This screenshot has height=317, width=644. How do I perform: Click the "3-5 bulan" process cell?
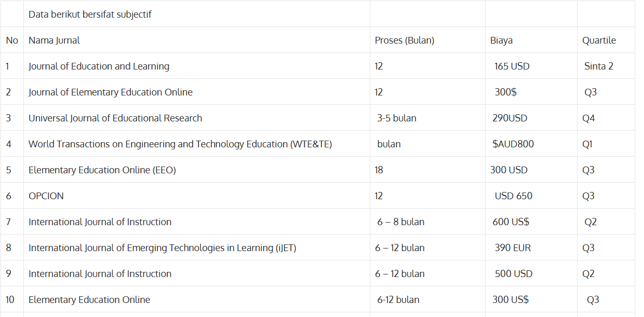point(396,118)
